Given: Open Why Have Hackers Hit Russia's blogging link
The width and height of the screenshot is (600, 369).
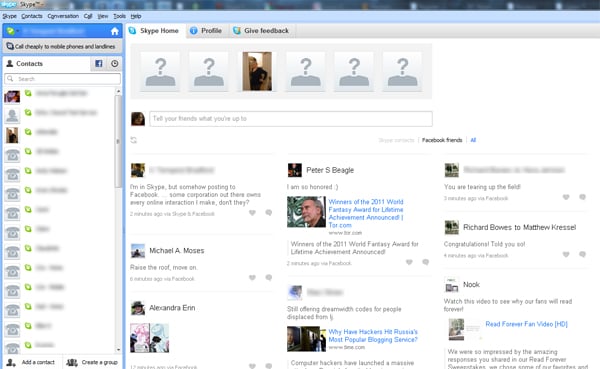Looking at the screenshot, I should (x=373, y=336).
